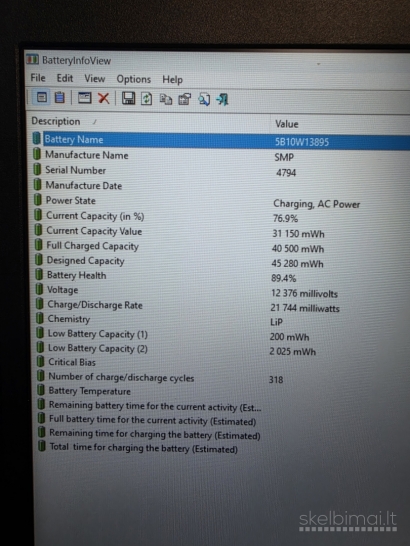
Task: Select the Remaining battery time for current activity row
Action: click(x=221, y=406)
